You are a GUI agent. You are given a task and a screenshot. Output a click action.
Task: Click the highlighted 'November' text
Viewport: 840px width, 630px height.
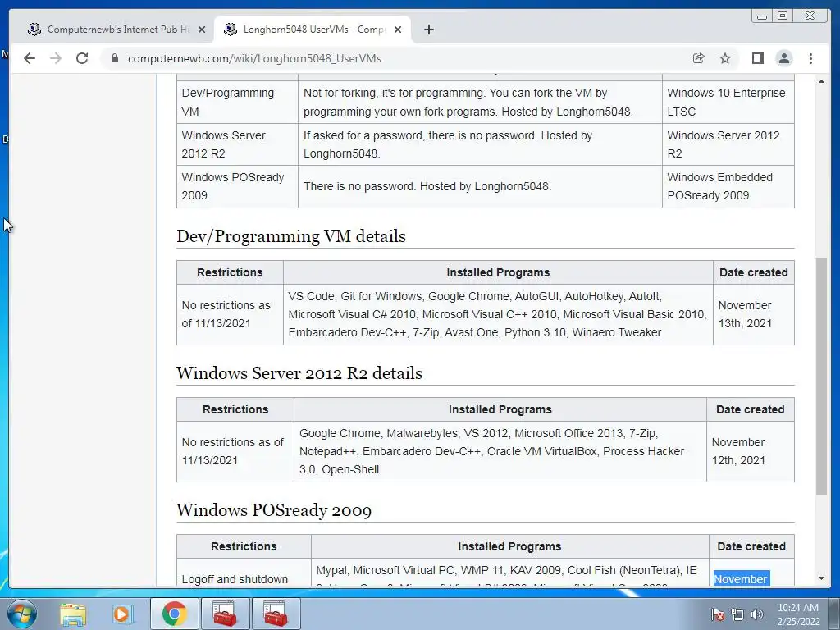pyautogui.click(x=741, y=579)
